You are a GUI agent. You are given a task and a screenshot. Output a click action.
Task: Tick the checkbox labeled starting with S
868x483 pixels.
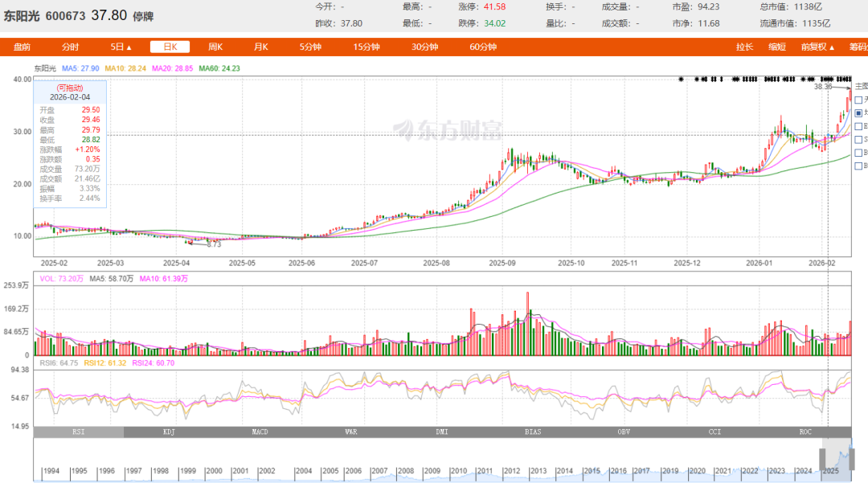pyautogui.click(x=858, y=139)
